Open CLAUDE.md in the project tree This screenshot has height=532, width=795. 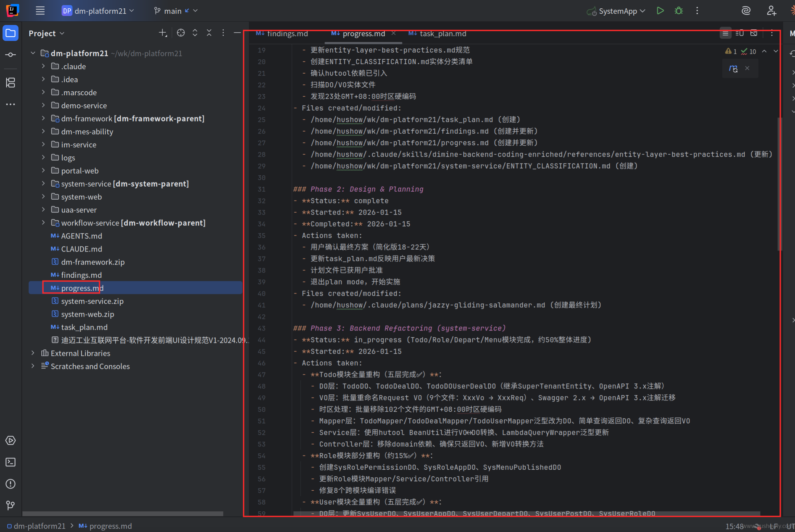(82, 249)
